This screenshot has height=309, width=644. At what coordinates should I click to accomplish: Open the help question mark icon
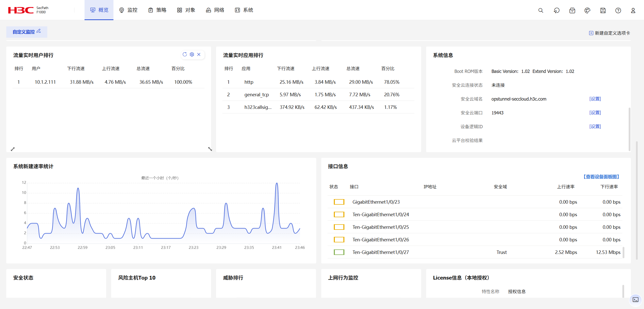[618, 10]
